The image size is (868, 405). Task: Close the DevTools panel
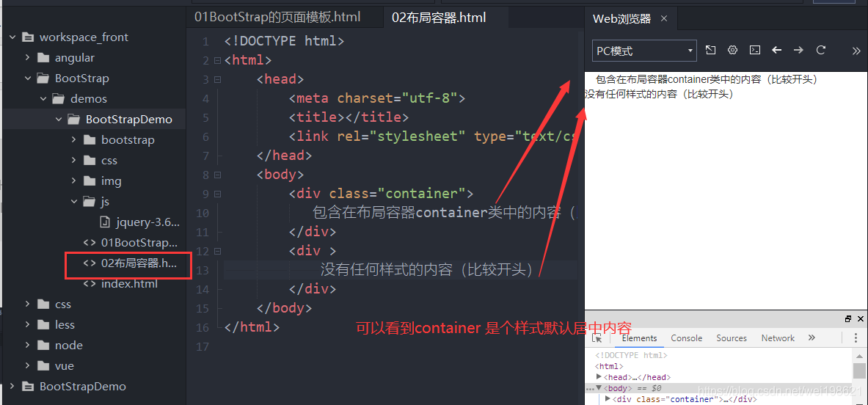tap(860, 318)
